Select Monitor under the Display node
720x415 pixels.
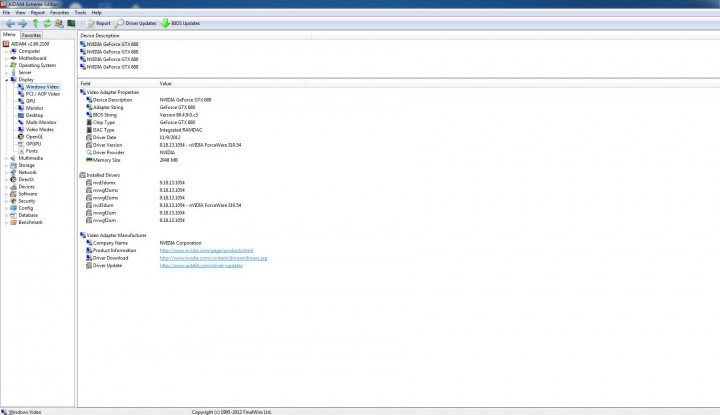click(x=34, y=108)
